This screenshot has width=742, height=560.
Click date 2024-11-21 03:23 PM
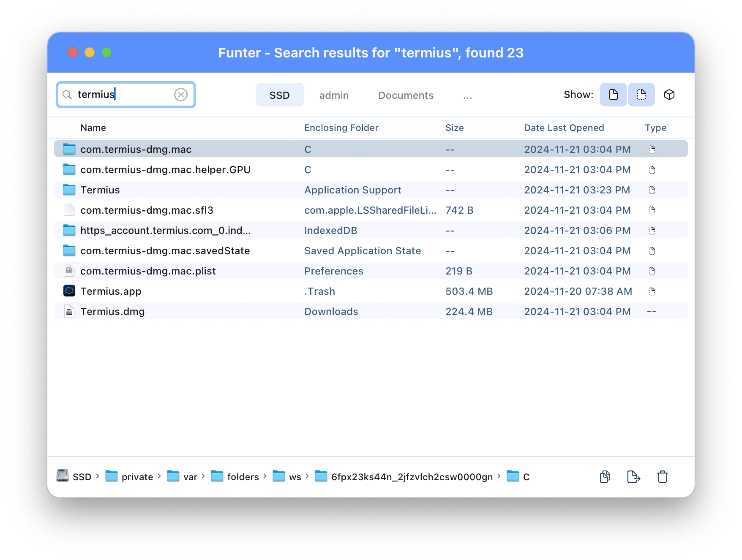click(x=577, y=190)
